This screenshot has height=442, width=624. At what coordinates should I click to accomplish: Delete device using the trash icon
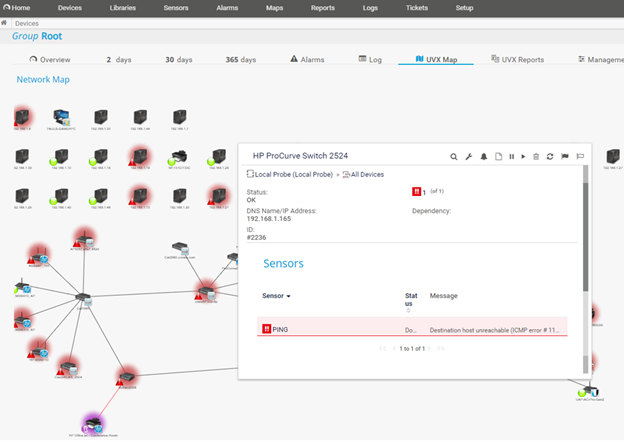point(536,156)
